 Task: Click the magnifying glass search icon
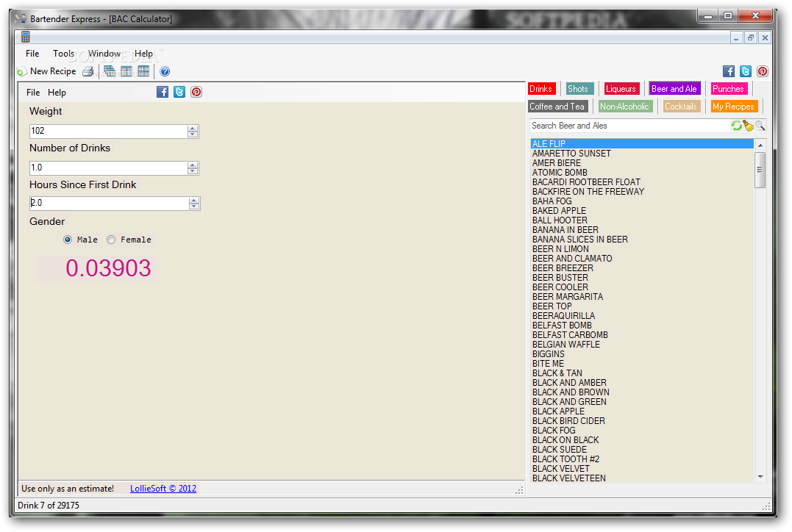[x=760, y=126]
